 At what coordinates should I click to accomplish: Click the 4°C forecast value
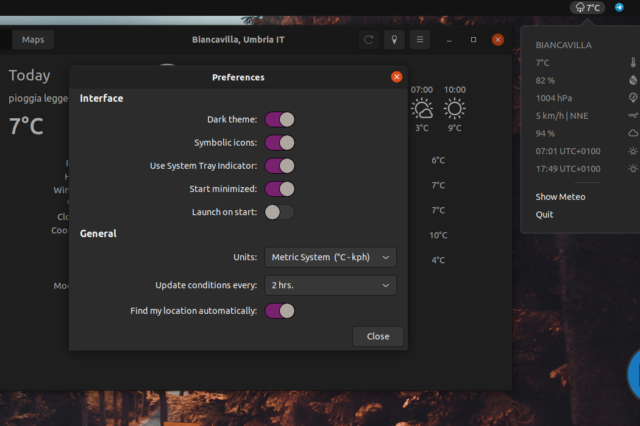(x=438, y=260)
